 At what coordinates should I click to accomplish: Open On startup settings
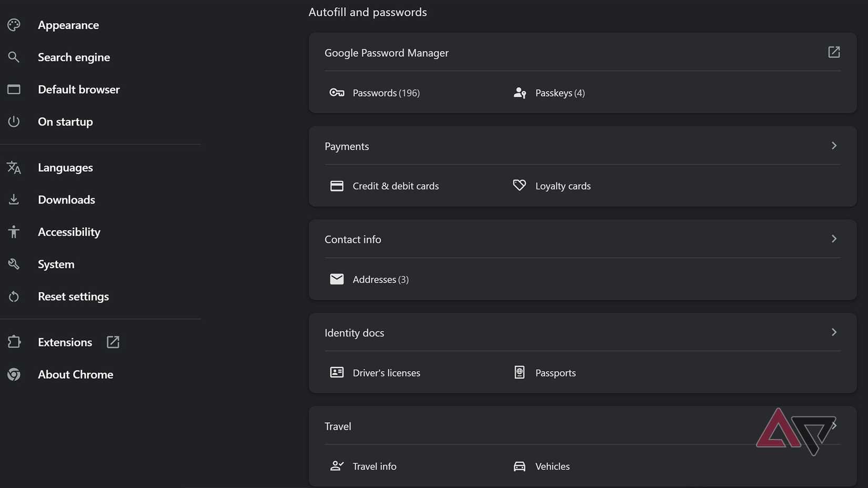tap(65, 121)
